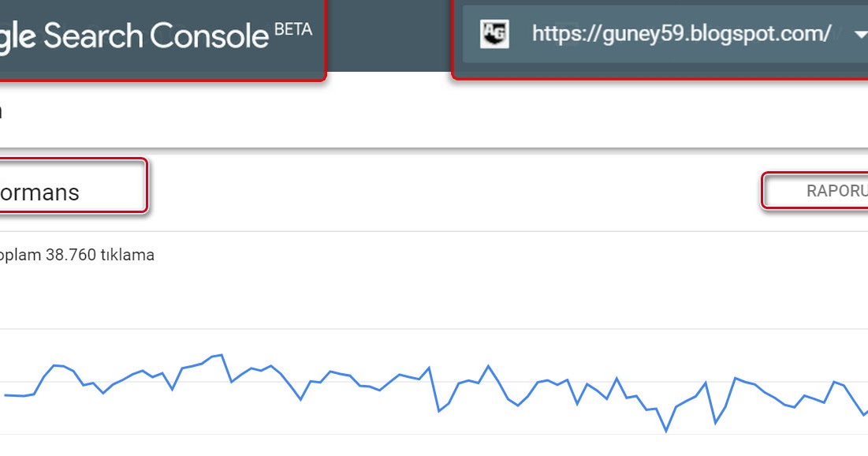Click the lowest dip of the clicks line chart
Screen dimensions: 868x456
[x=666, y=431]
